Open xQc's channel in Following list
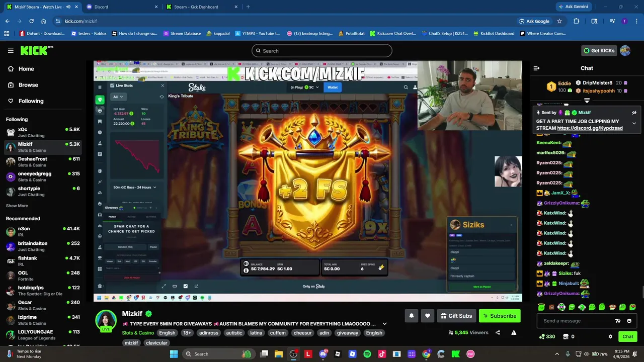The width and height of the screenshot is (644, 362). (43, 132)
